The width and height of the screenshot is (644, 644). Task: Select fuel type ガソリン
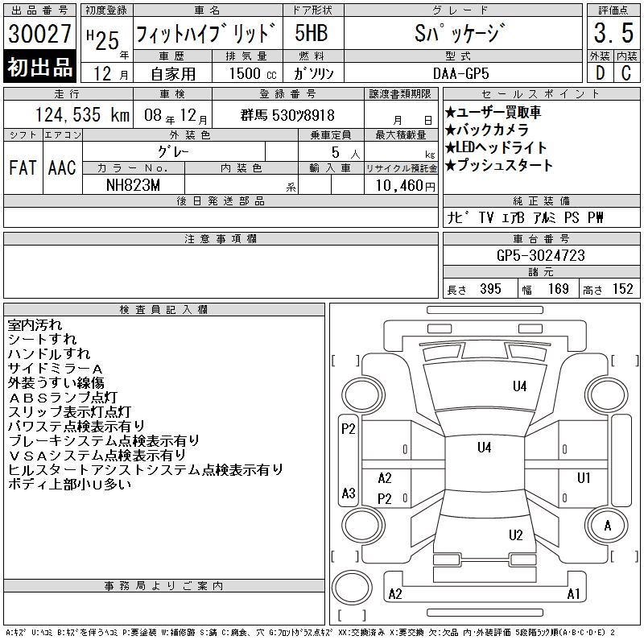[x=313, y=73]
